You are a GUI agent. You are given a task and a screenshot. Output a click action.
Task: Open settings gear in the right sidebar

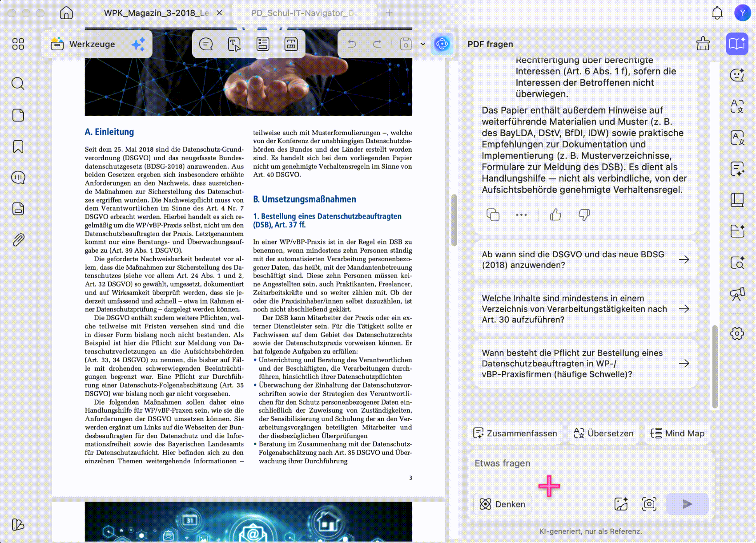[x=737, y=333]
